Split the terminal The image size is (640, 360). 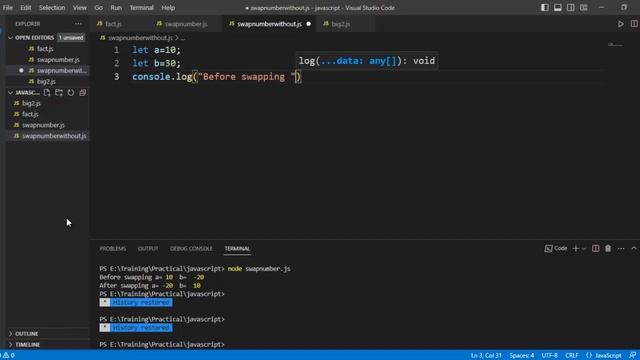pyautogui.click(x=596, y=248)
